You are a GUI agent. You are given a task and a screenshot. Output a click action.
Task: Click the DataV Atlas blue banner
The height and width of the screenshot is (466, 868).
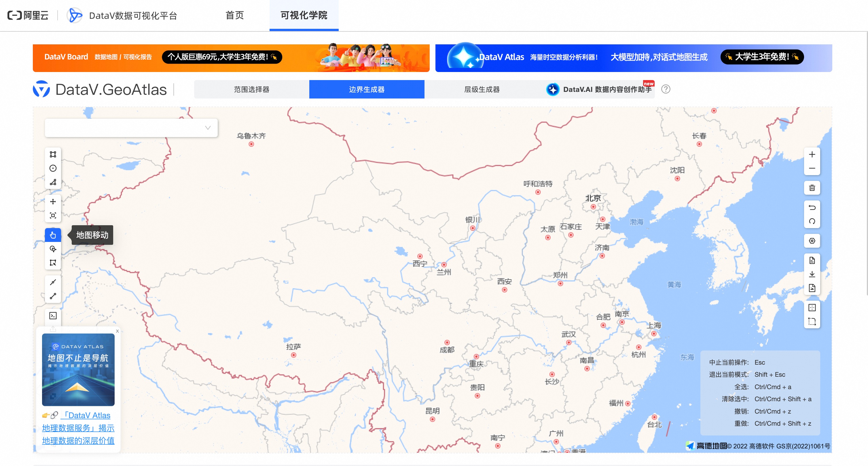tap(634, 58)
